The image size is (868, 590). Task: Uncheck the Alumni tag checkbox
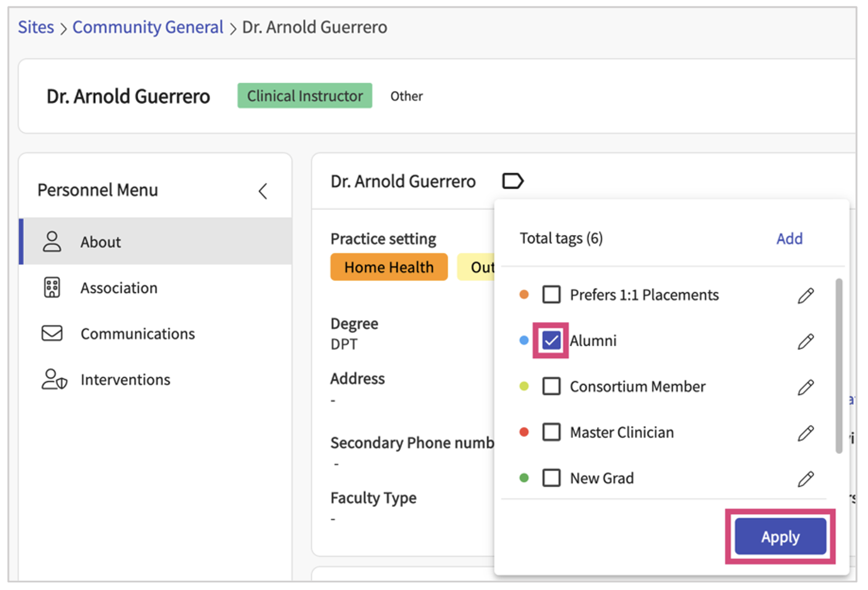pos(551,341)
